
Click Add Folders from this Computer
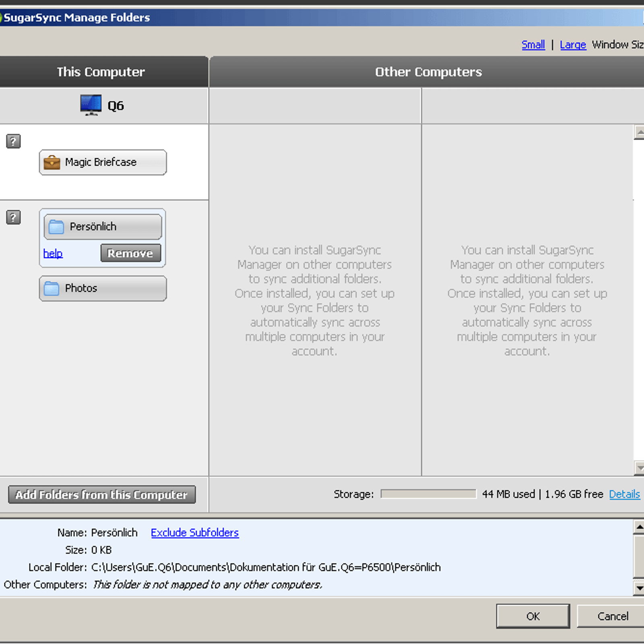pyautogui.click(x=102, y=494)
